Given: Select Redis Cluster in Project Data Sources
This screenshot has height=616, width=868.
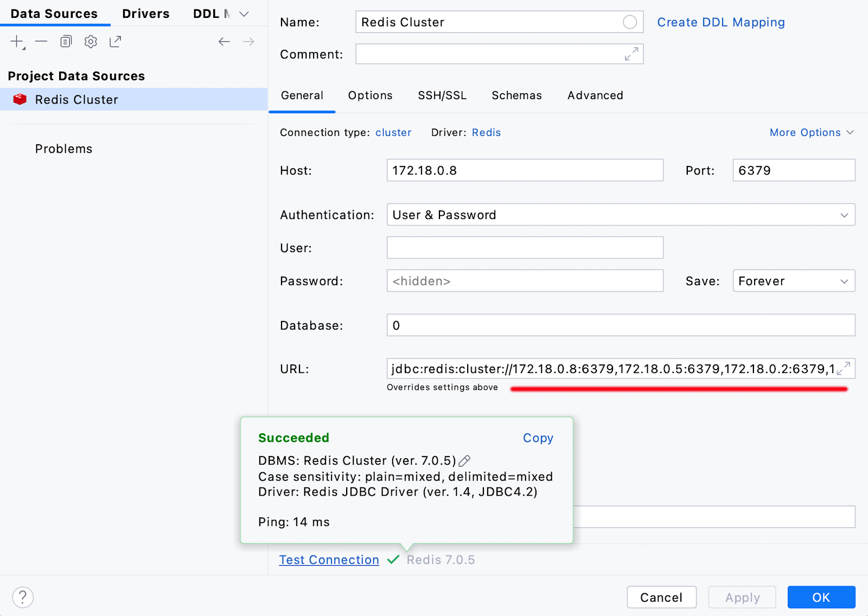Looking at the screenshot, I should (x=76, y=100).
